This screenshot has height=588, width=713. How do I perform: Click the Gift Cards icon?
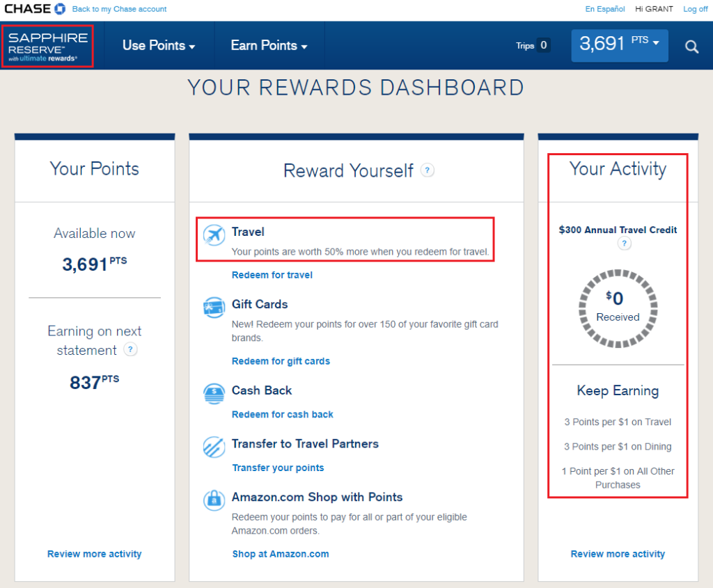[x=214, y=308]
